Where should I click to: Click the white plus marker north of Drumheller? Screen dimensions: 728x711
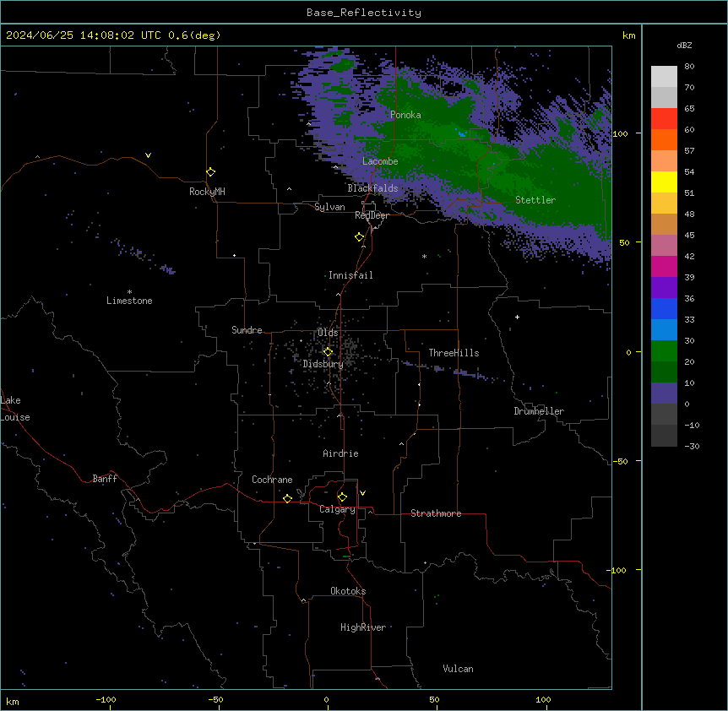(517, 317)
